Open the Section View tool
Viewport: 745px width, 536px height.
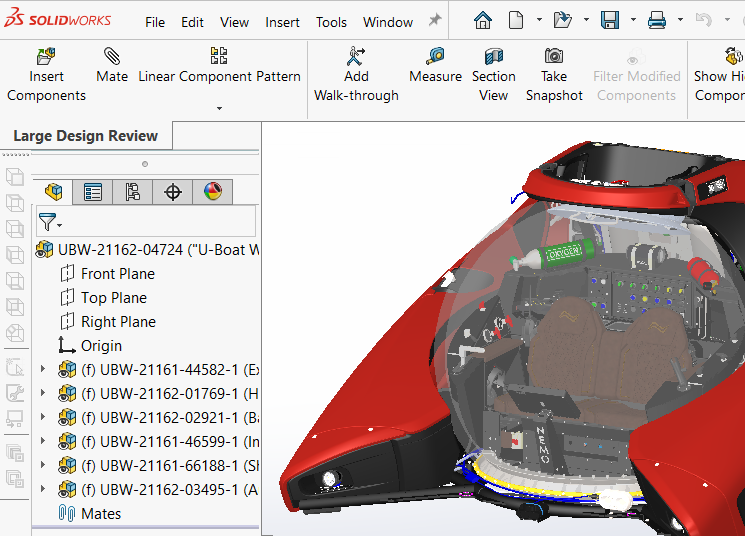point(493,56)
